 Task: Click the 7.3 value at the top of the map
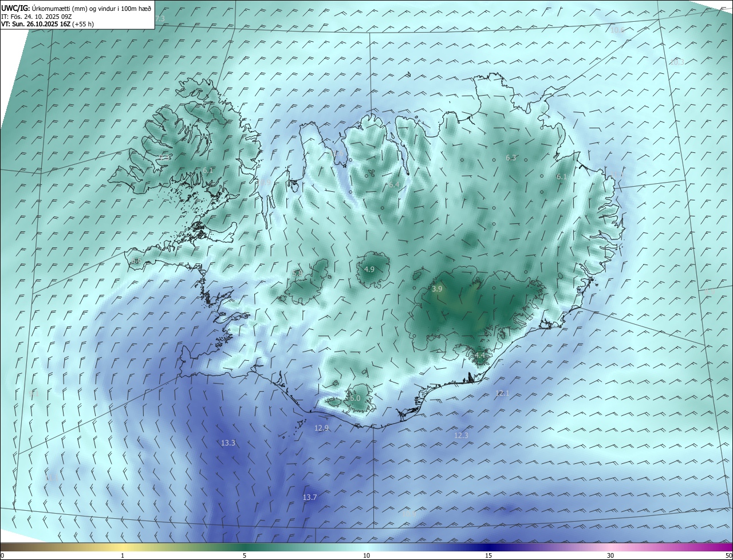pyautogui.click(x=160, y=19)
